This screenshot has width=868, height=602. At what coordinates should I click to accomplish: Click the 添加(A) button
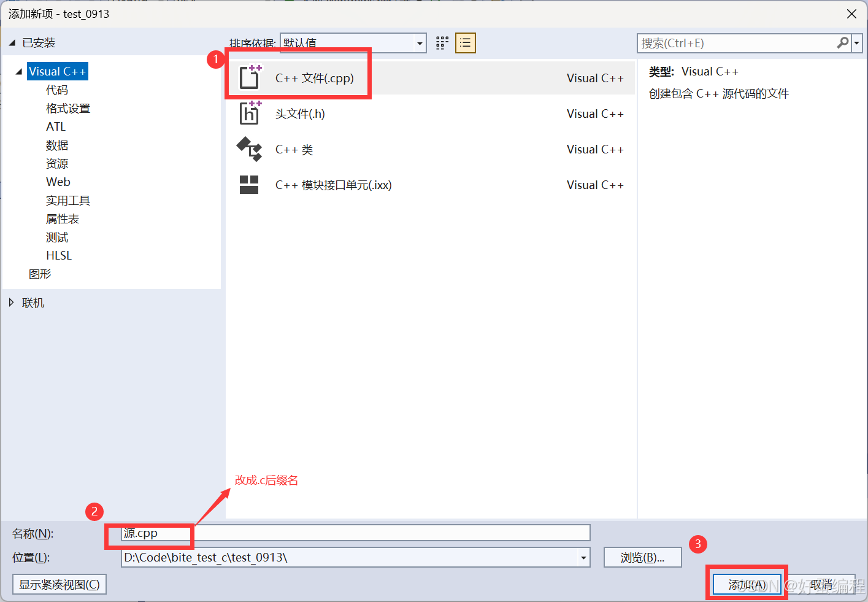pyautogui.click(x=746, y=584)
